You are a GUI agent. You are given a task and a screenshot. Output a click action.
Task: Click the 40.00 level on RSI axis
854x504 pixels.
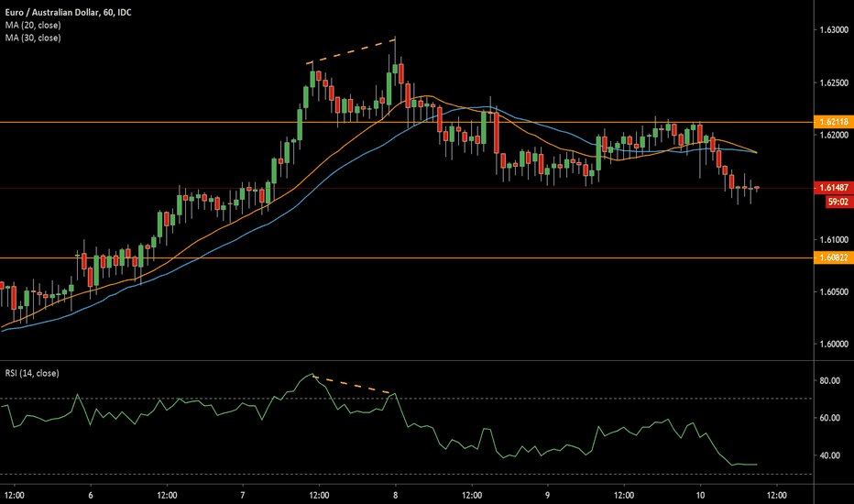(x=829, y=455)
